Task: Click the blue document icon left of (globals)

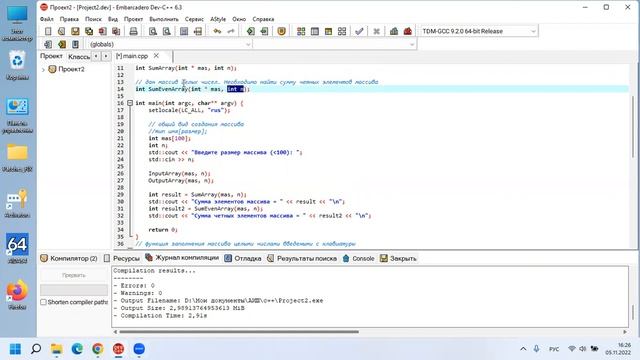Action: [75, 44]
